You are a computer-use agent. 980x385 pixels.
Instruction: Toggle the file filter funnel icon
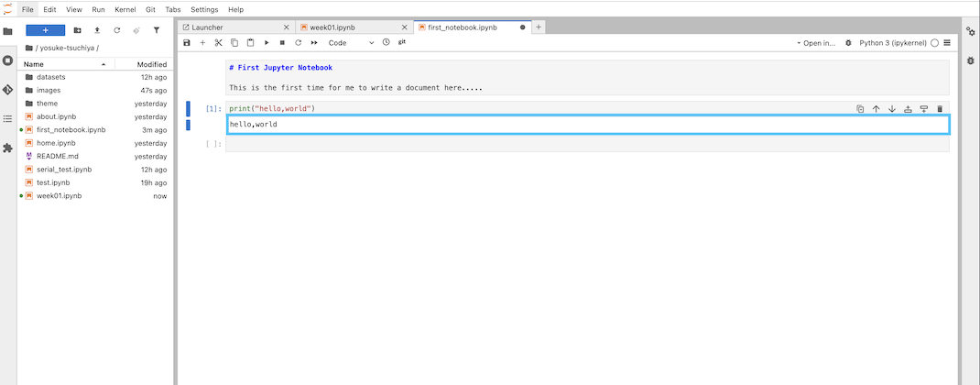[156, 30]
